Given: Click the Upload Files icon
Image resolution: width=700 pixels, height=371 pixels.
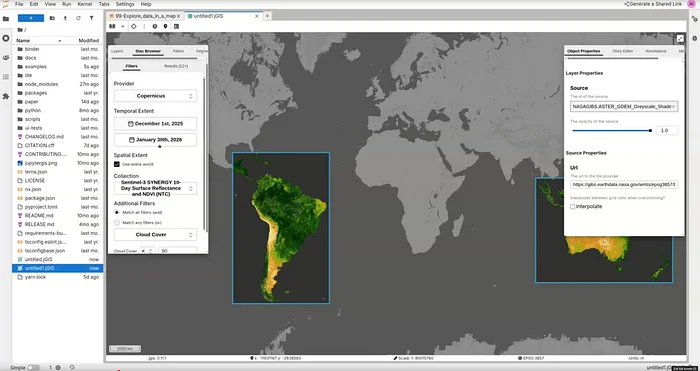Looking at the screenshot, I should coord(65,18).
